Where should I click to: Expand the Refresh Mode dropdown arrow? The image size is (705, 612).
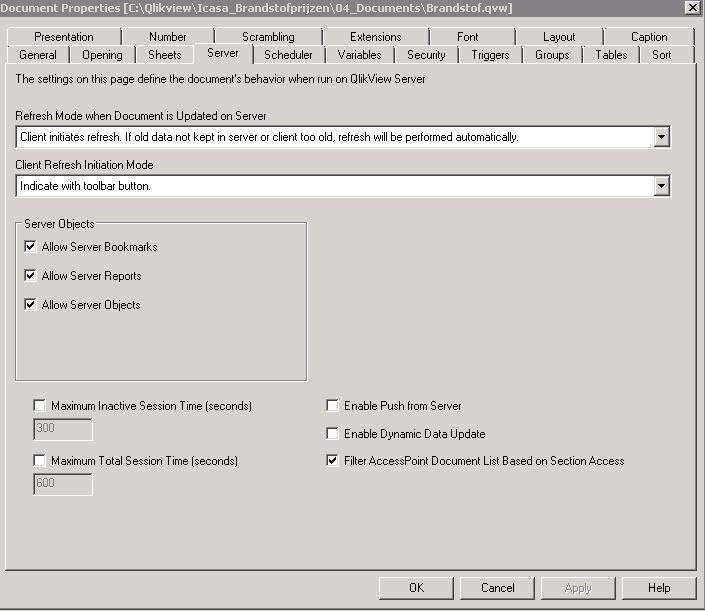point(661,137)
